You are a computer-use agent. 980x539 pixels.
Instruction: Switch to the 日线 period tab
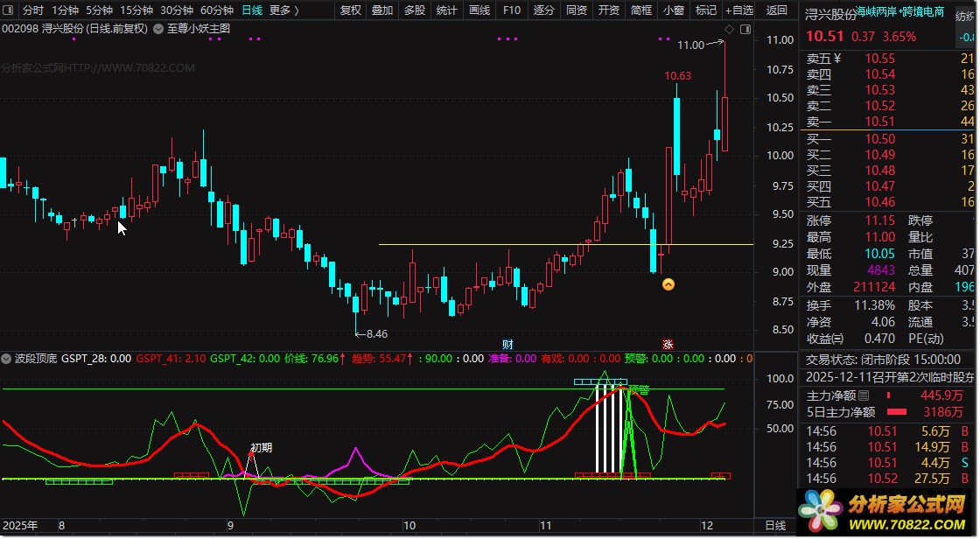tap(252, 10)
